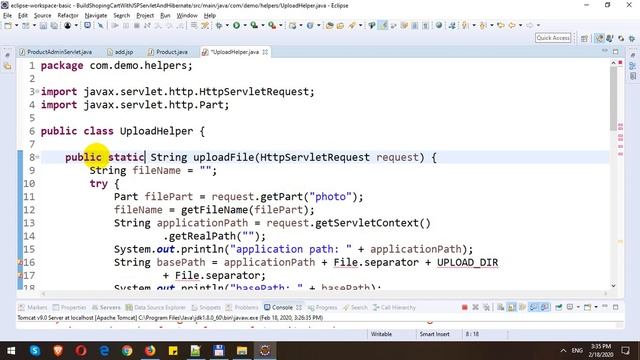The image size is (640, 360).
Task: Click the Resume debug icon
Action: point(115,25)
